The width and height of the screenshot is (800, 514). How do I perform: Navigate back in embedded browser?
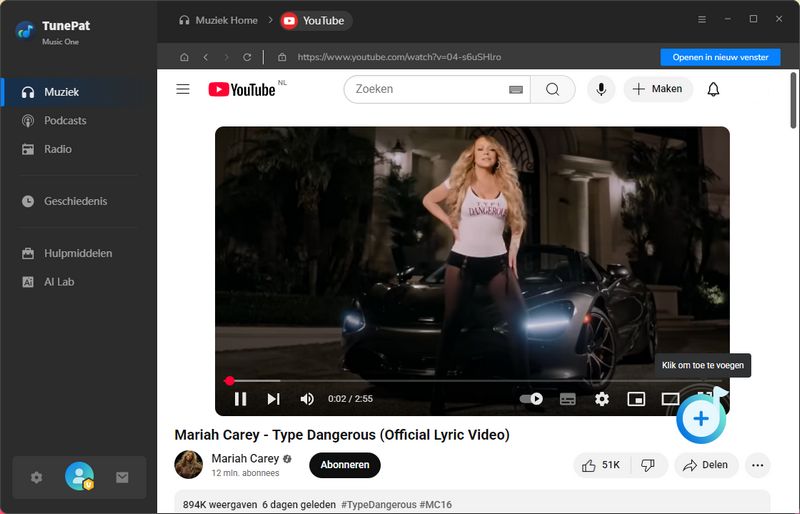[x=205, y=57]
